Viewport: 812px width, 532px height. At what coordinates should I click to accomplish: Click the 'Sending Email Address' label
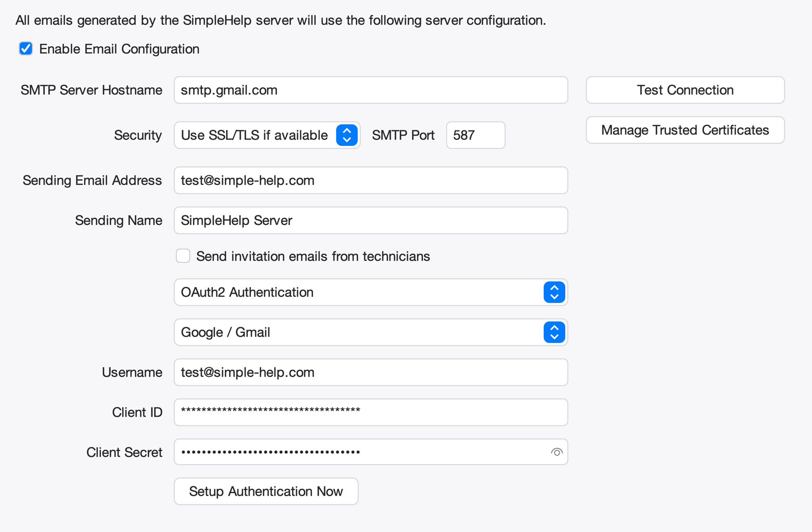tap(93, 180)
